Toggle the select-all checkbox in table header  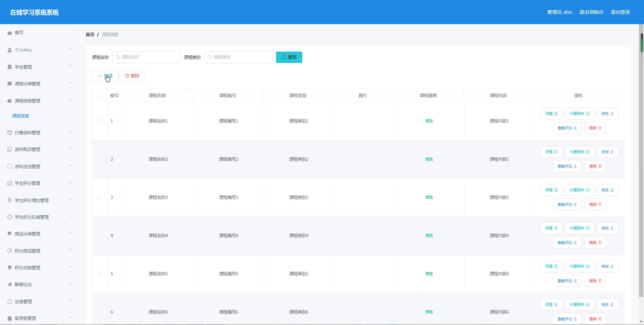point(99,96)
